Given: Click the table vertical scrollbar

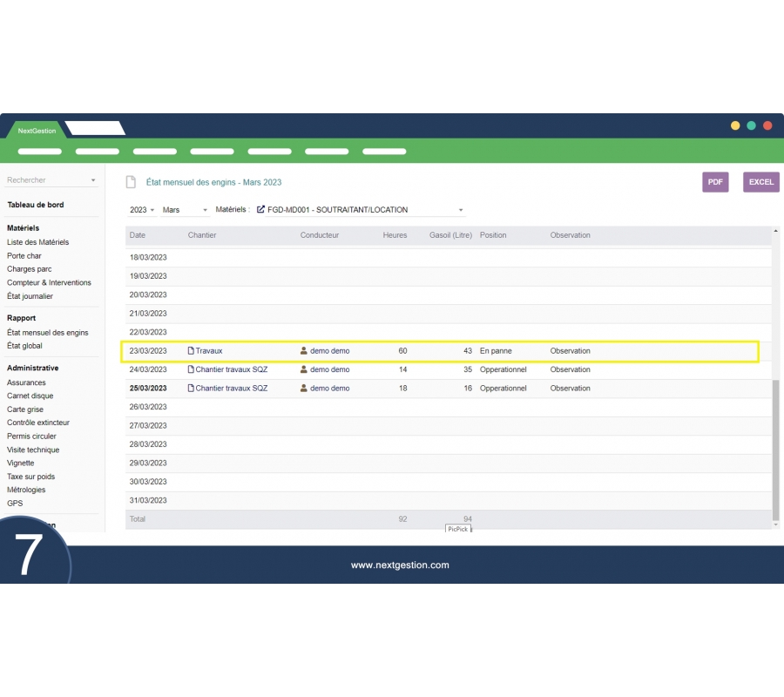Looking at the screenshot, I should (x=775, y=444).
